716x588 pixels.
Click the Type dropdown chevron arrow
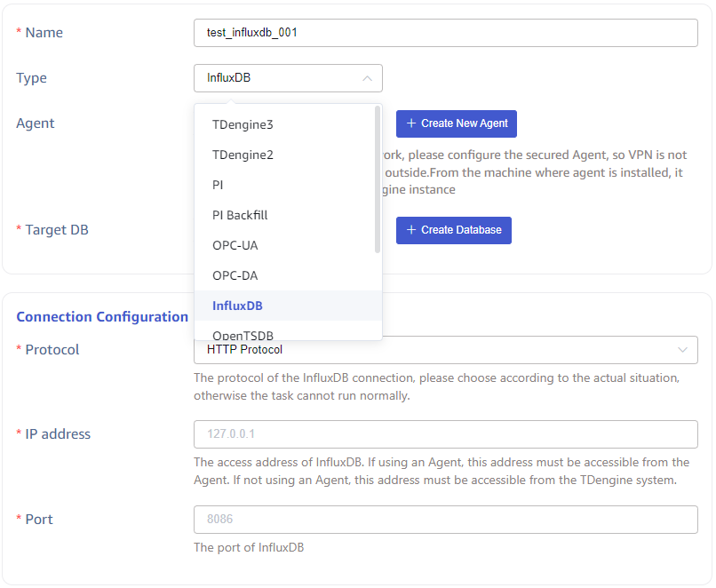pos(367,78)
